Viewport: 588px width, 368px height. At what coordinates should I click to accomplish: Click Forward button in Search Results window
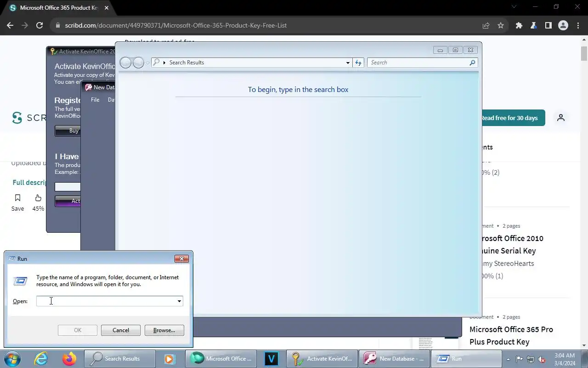point(138,63)
